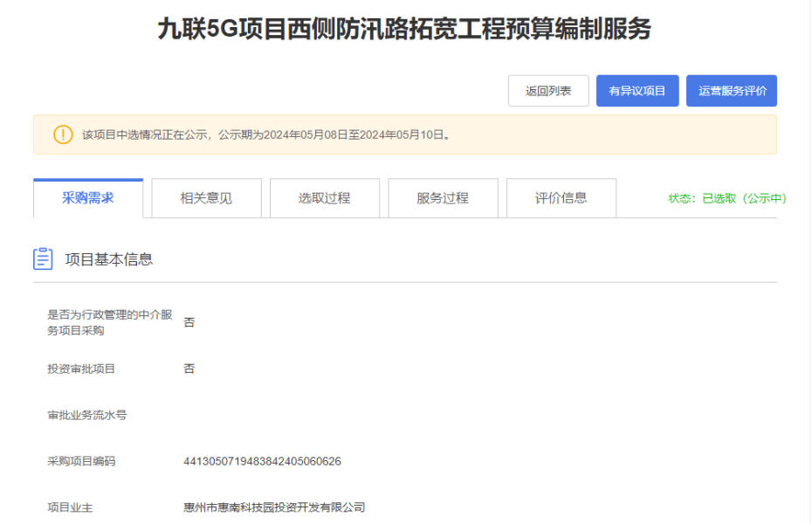Viewport: 812px width, 524px height.
Task: Click the 项目业主 field label
Action: (x=70, y=507)
